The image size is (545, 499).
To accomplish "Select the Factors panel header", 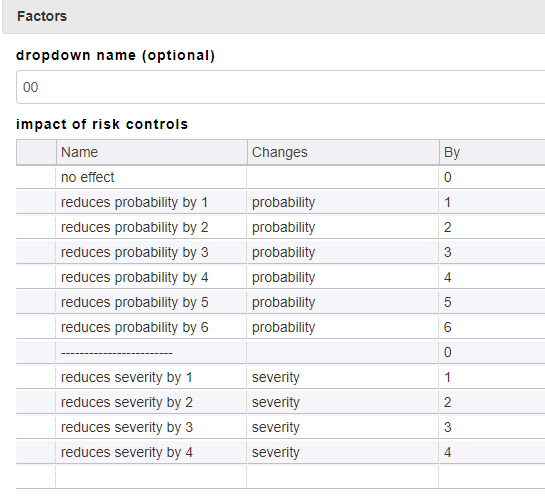I will tap(274, 16).
